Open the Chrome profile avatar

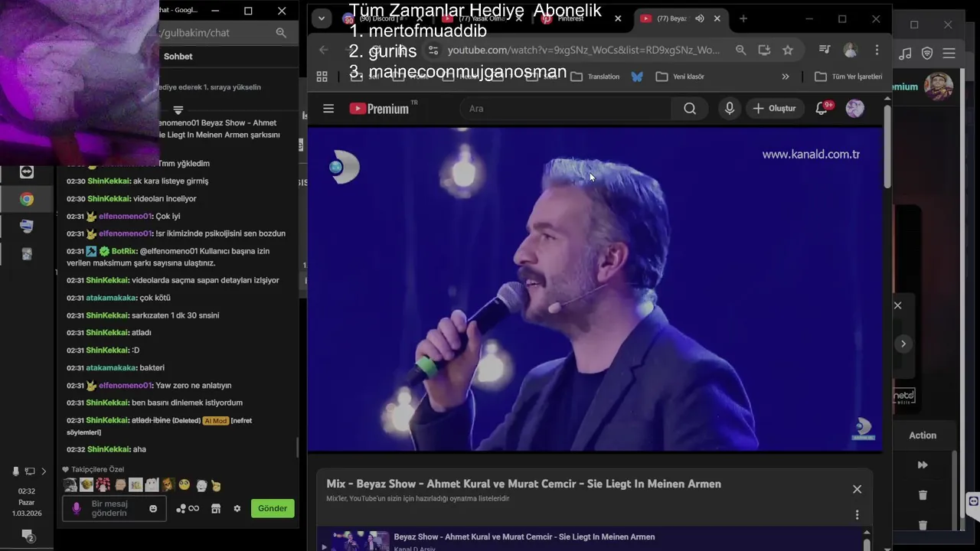(851, 50)
